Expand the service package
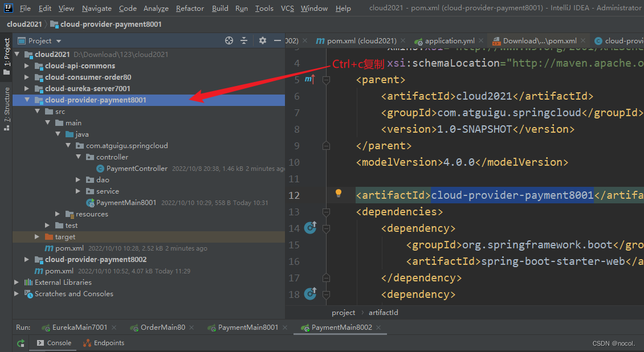This screenshot has width=644, height=352. click(78, 191)
